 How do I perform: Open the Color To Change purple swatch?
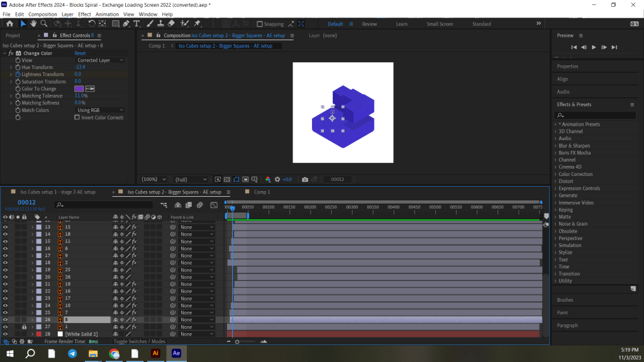[79, 89]
